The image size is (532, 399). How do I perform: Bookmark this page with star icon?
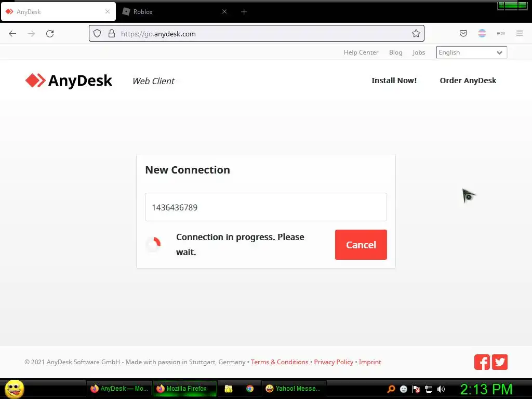[416, 33]
